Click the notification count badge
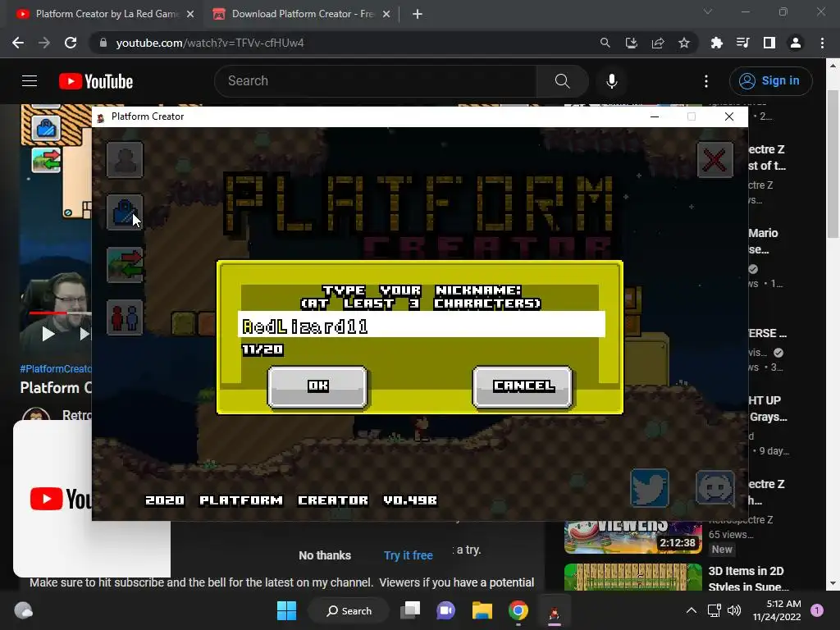 tap(817, 610)
